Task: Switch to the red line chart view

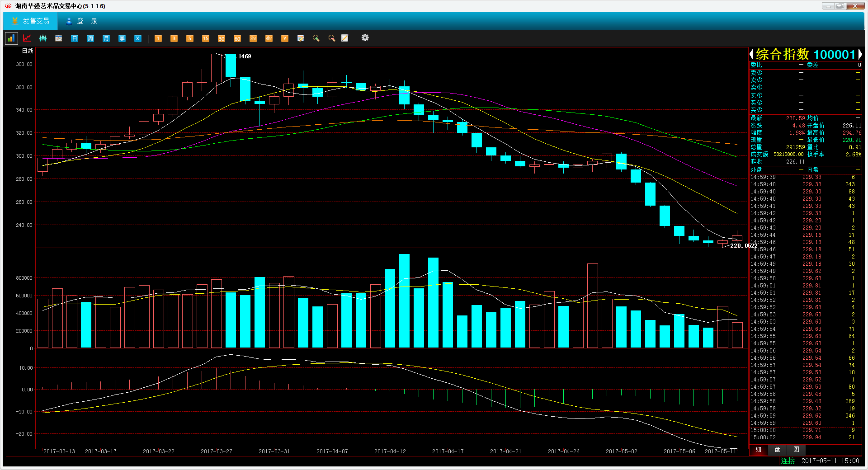Action: pos(27,38)
